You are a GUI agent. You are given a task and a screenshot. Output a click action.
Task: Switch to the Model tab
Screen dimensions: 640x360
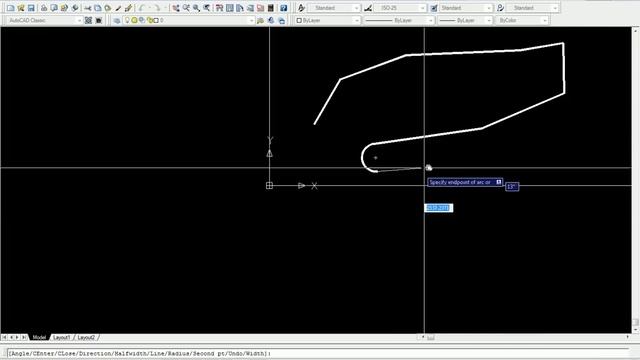pos(39,338)
